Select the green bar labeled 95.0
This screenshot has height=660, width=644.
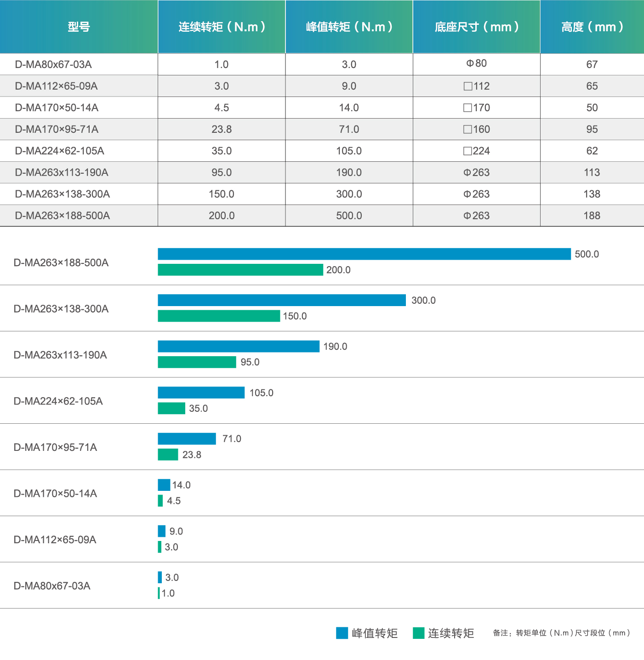197,362
